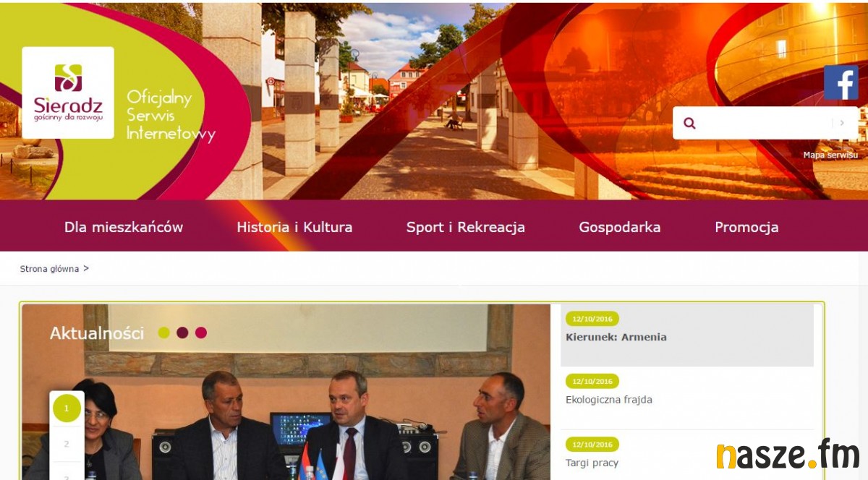This screenshot has width=868, height=480.
Task: Click the magnifier search icon
Action: (x=689, y=123)
